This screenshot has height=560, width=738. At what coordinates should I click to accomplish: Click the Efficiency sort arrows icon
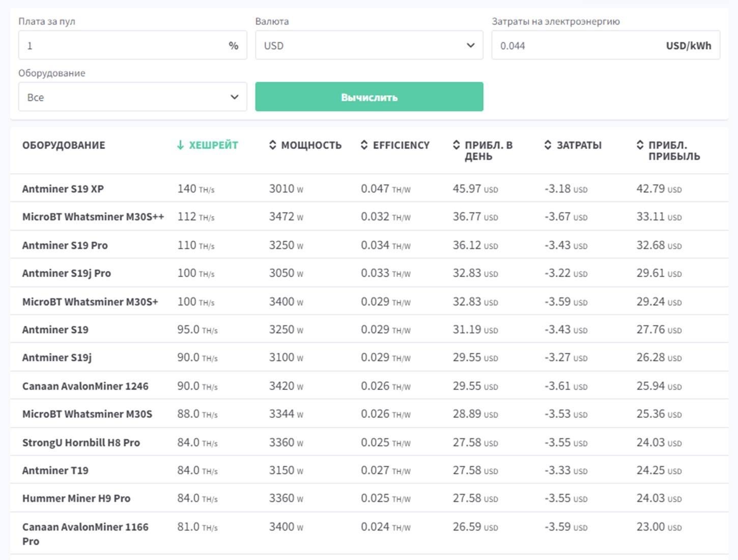pos(364,145)
